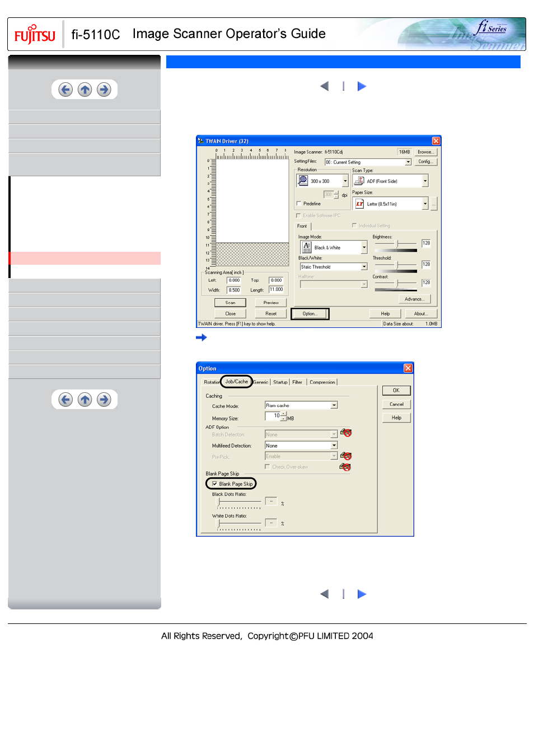The image size is (534, 756).
Task: Toggle the Enable Software IPC checkbox
Action: tap(298, 215)
